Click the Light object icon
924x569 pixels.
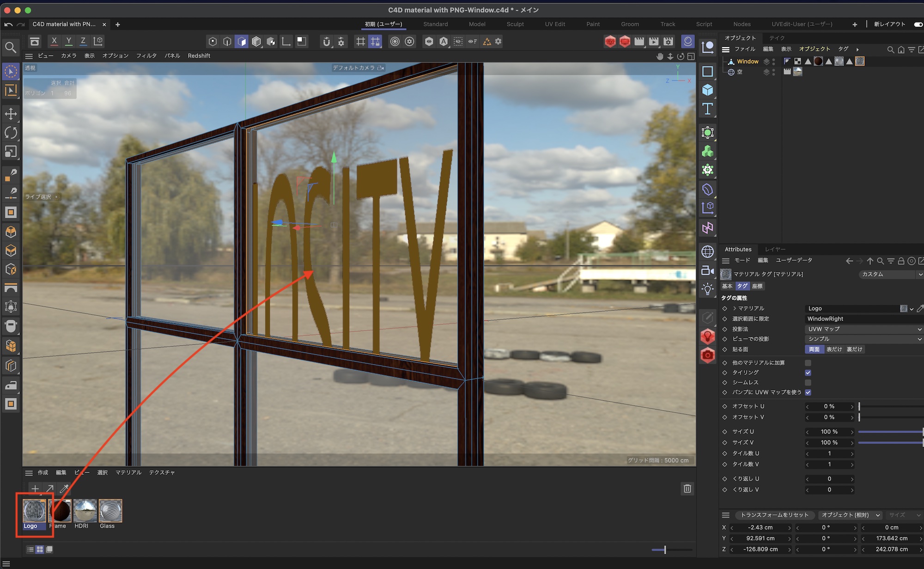(707, 289)
